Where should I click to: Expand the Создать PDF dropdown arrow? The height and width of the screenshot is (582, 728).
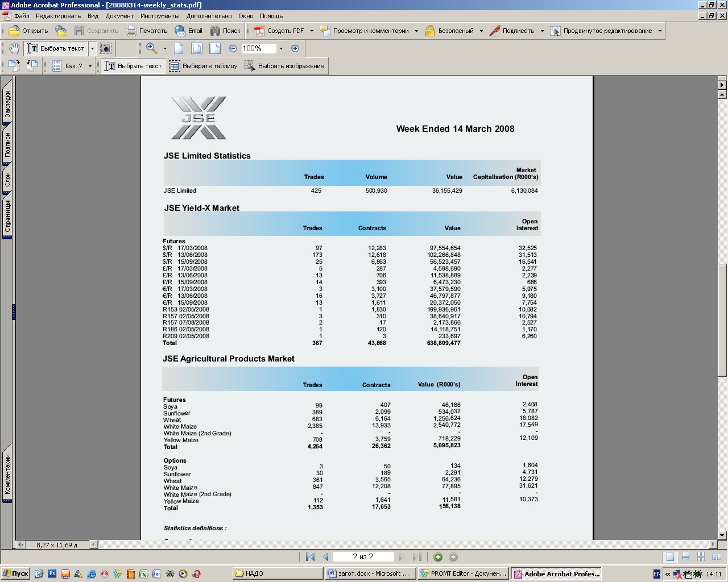[x=312, y=31]
